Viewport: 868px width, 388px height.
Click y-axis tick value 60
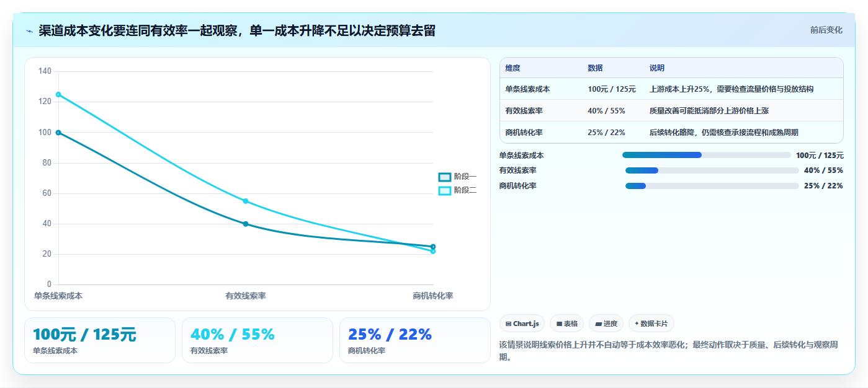pos(47,193)
